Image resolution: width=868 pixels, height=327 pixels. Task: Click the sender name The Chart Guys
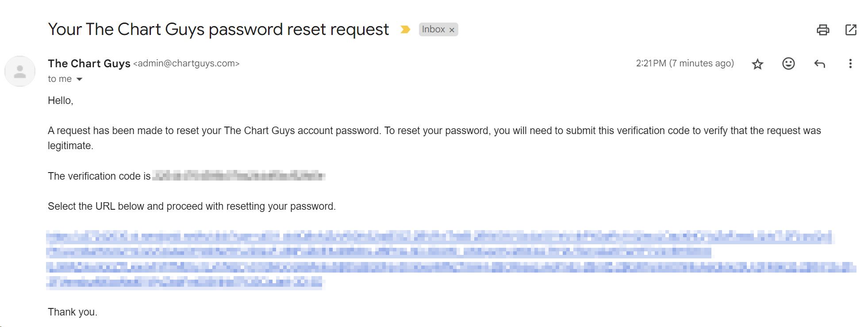[89, 64]
